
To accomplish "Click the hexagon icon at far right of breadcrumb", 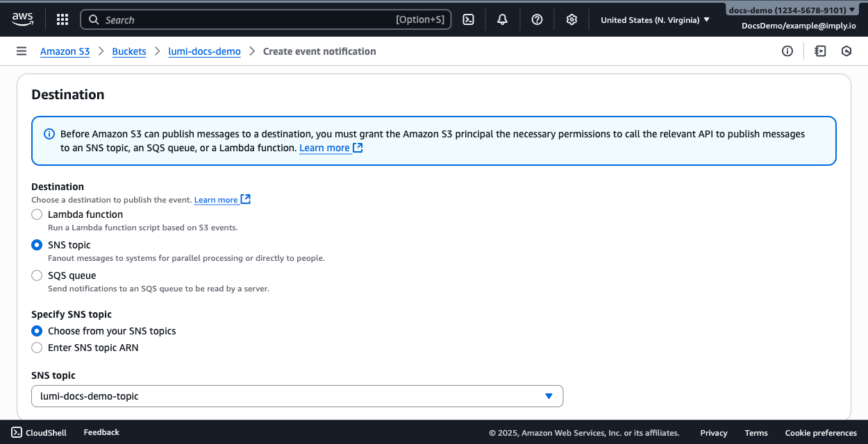I will (846, 51).
